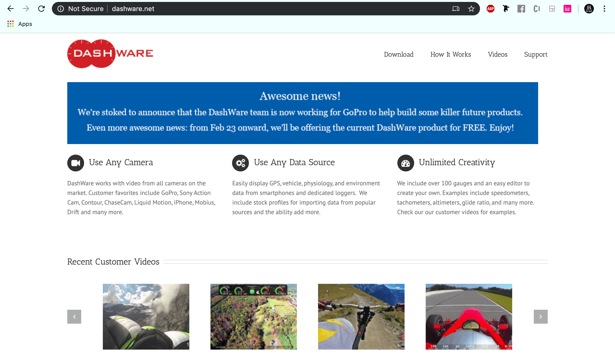Click the gears icon beside Use Any Data Source
This screenshot has height=364, width=615.
(240, 163)
